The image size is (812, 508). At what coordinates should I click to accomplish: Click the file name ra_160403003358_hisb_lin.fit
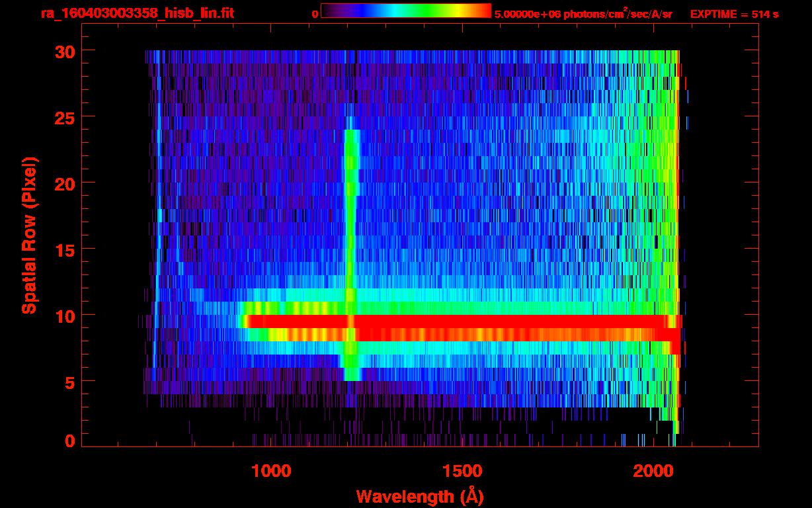click(x=137, y=13)
